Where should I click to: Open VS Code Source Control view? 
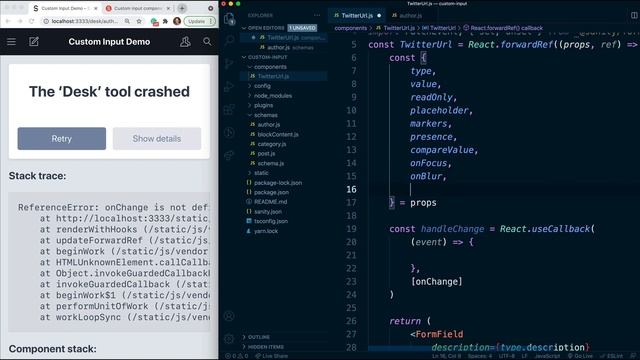pyautogui.click(x=229, y=63)
